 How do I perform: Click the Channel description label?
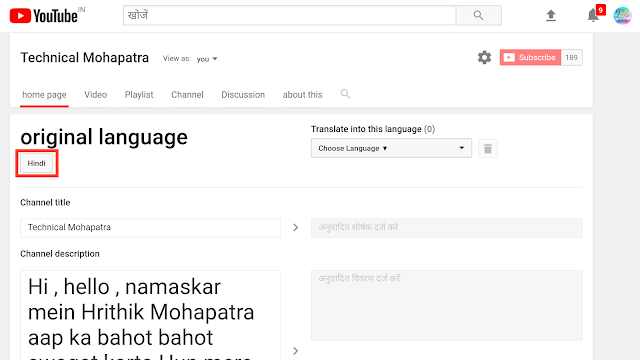click(x=60, y=253)
